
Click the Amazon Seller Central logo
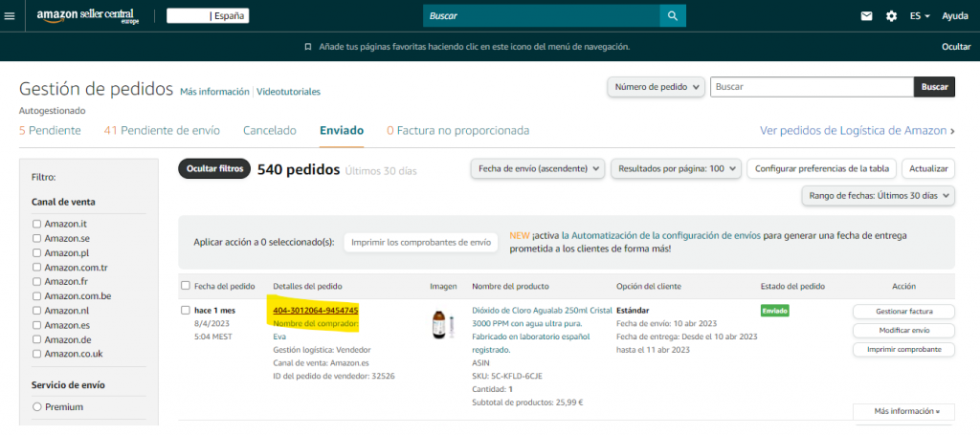point(88,16)
